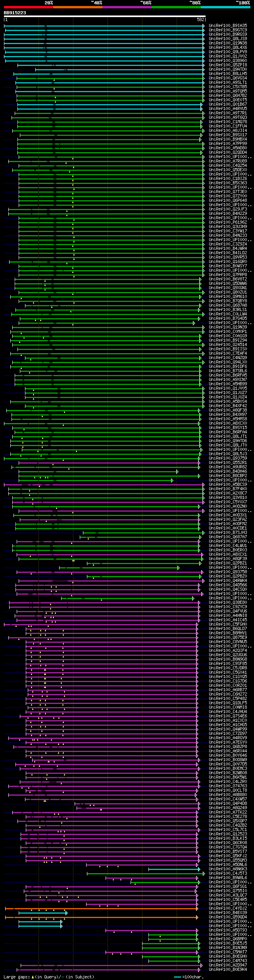Click the query end position 582
The image size is (254, 980).
[201, 19]
